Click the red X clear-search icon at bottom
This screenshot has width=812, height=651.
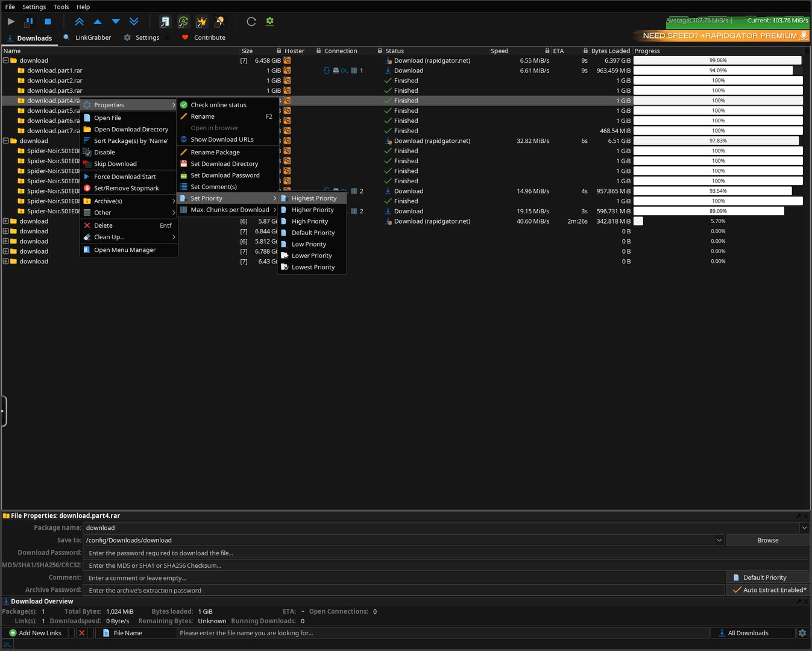[82, 633]
